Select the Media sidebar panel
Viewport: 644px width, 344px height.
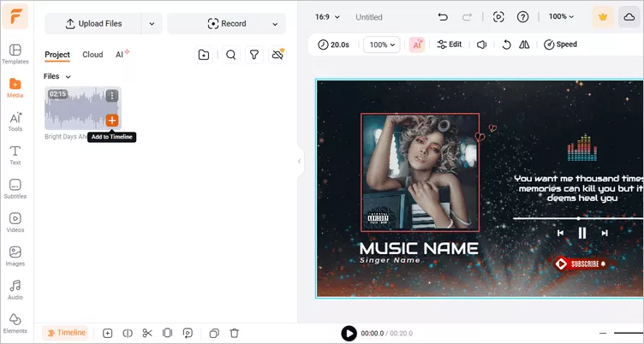point(15,88)
